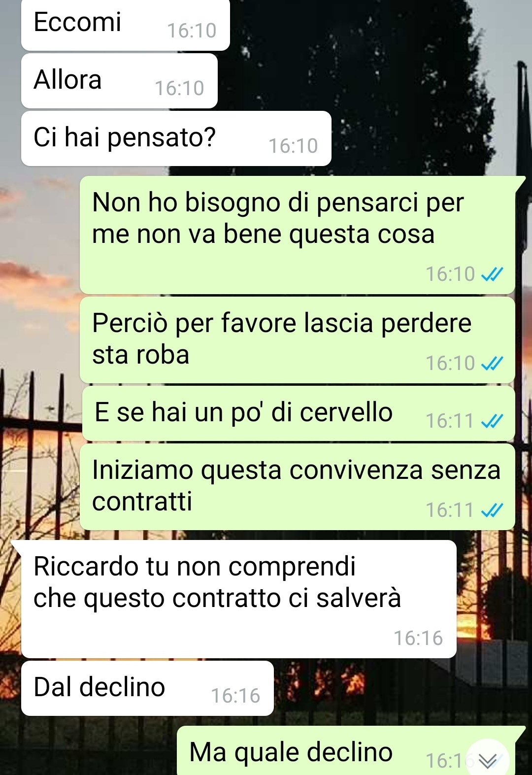Tap the 16:10 timestamp beside 'Ci hai pensato?'

(x=293, y=146)
